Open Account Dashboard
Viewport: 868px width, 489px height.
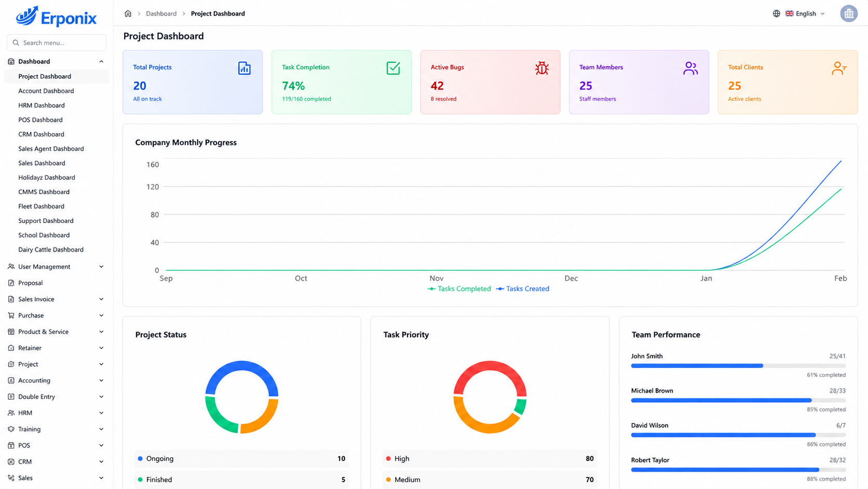click(46, 91)
